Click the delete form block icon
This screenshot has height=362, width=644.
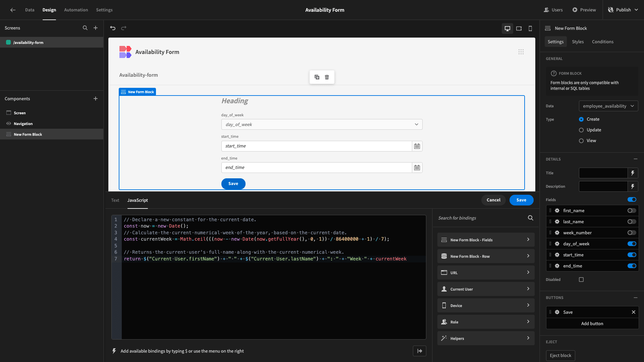pyautogui.click(x=327, y=77)
